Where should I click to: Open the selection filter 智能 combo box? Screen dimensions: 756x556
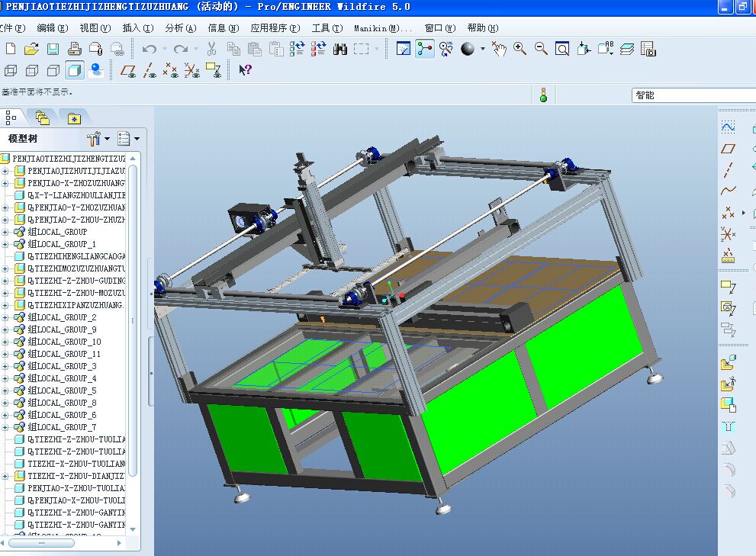click(x=693, y=95)
